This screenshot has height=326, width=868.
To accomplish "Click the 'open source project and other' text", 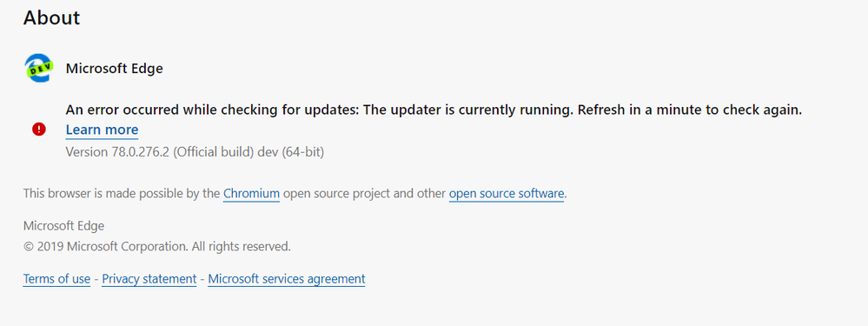I will pos(364,194).
